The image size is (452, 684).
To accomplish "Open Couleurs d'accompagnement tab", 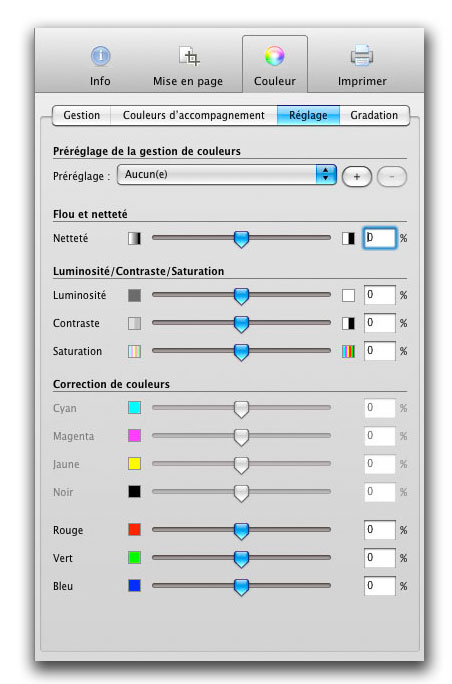I will coord(194,115).
